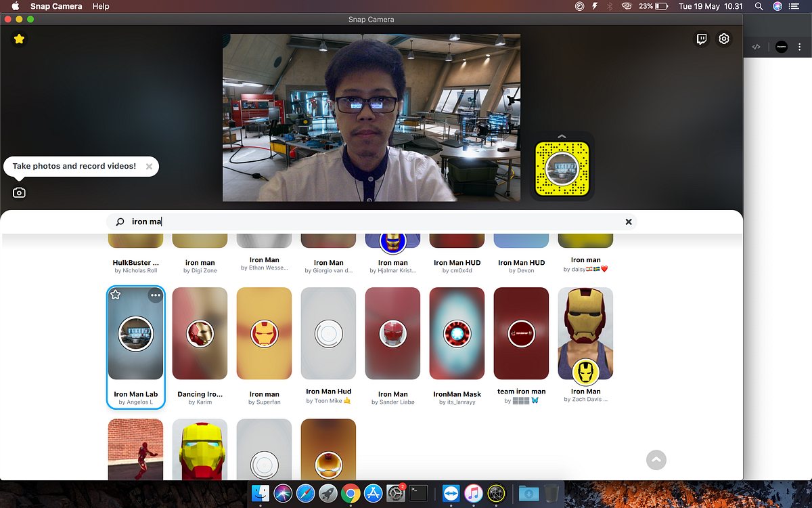This screenshot has height=508, width=812.
Task: Click the 'by Angelos L' creator text
Action: [135, 402]
